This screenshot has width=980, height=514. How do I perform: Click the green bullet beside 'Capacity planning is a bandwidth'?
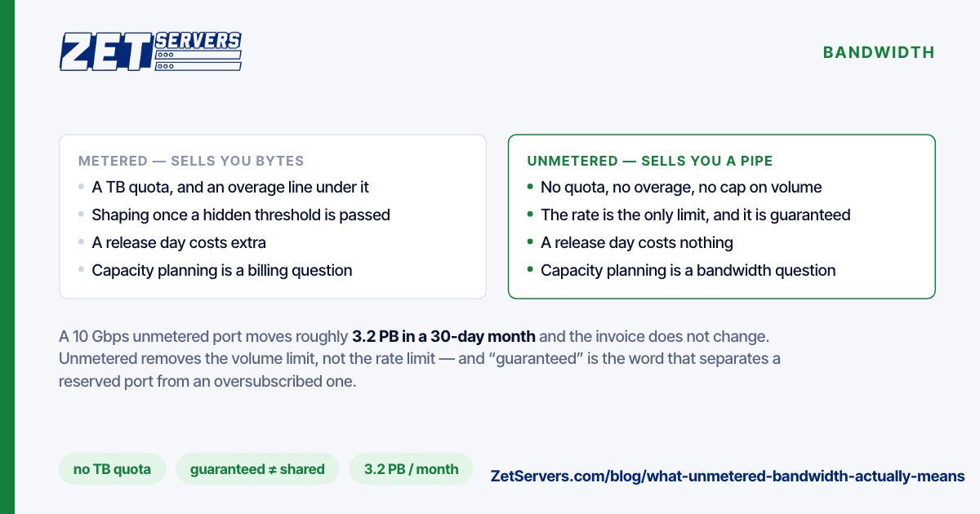(x=530, y=270)
